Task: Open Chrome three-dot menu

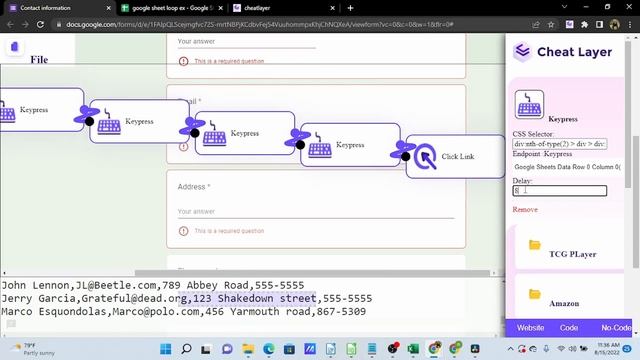Action: [x=630, y=24]
